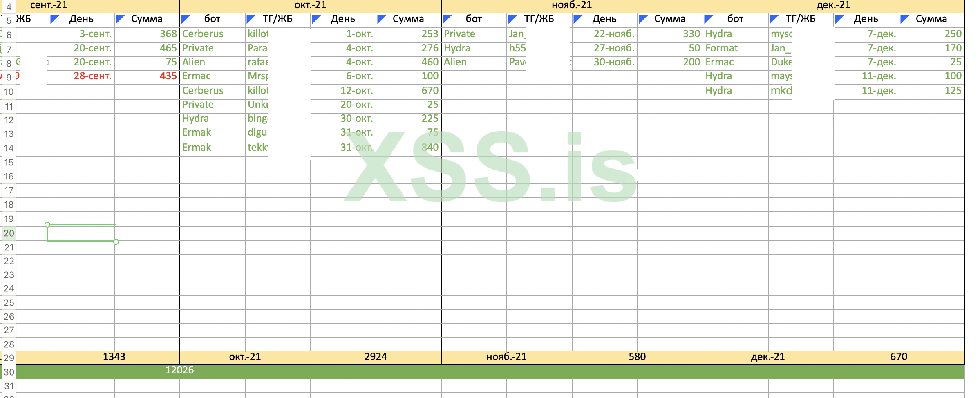Select the green total cell 12026
This screenshot has width=980, height=398.
179,370
